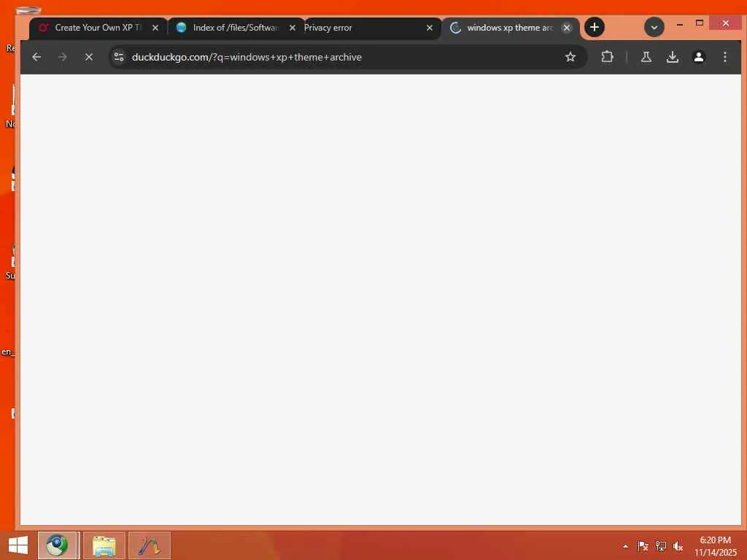Close the Create Your Own XP tab
The image size is (747, 560).
pos(155,28)
